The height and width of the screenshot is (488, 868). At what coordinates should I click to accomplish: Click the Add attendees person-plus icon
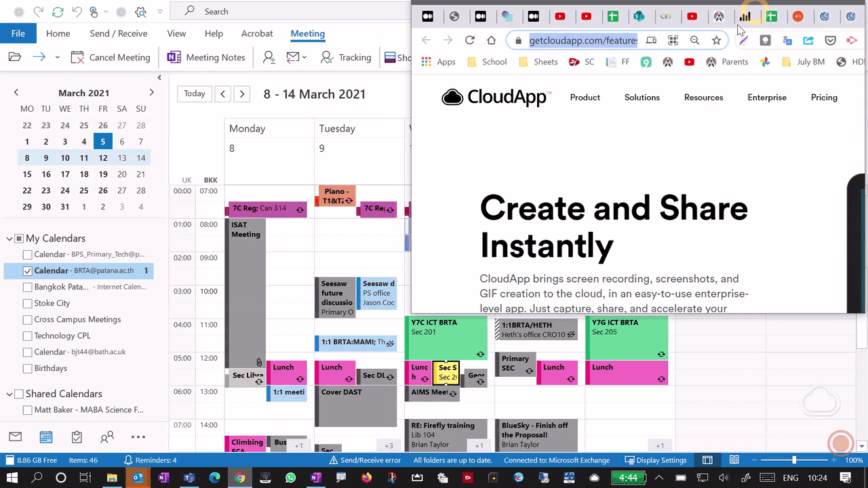269,58
